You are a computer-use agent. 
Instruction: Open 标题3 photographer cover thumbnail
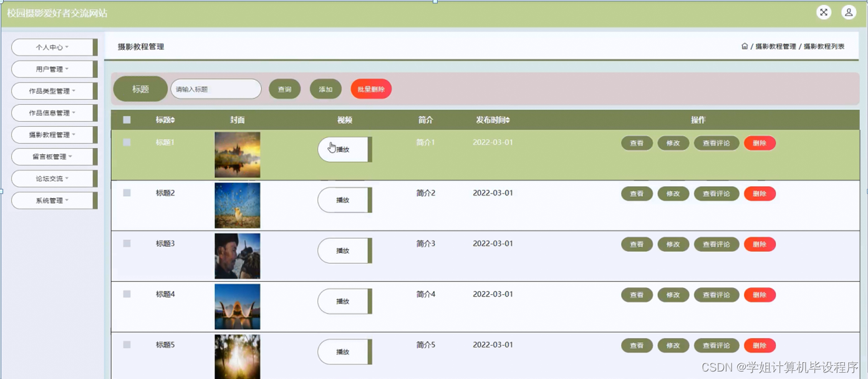[237, 256]
